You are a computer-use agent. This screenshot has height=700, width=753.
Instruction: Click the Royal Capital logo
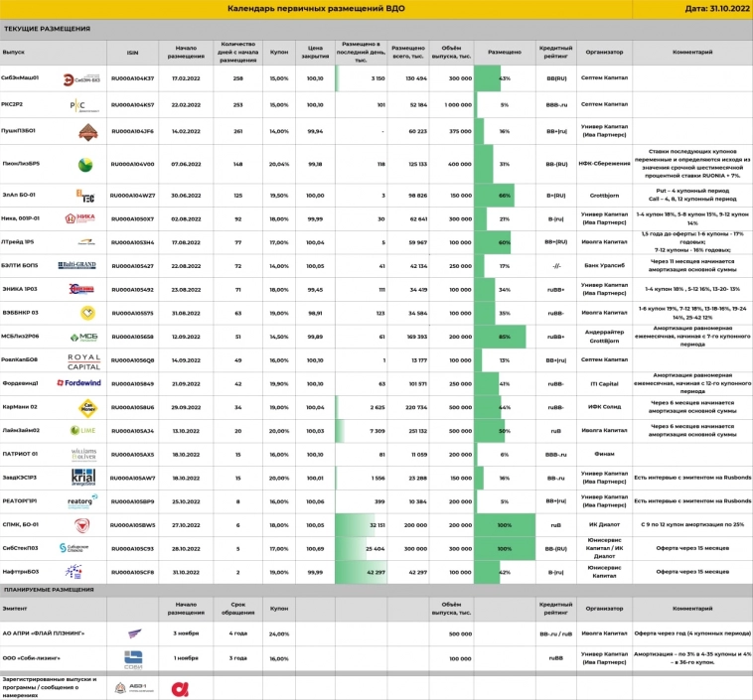tap(83, 359)
